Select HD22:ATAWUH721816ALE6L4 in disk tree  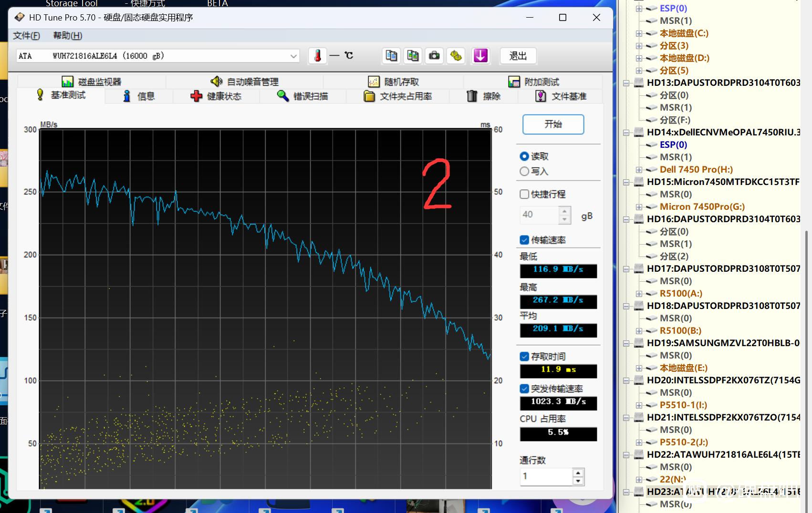coord(723,454)
